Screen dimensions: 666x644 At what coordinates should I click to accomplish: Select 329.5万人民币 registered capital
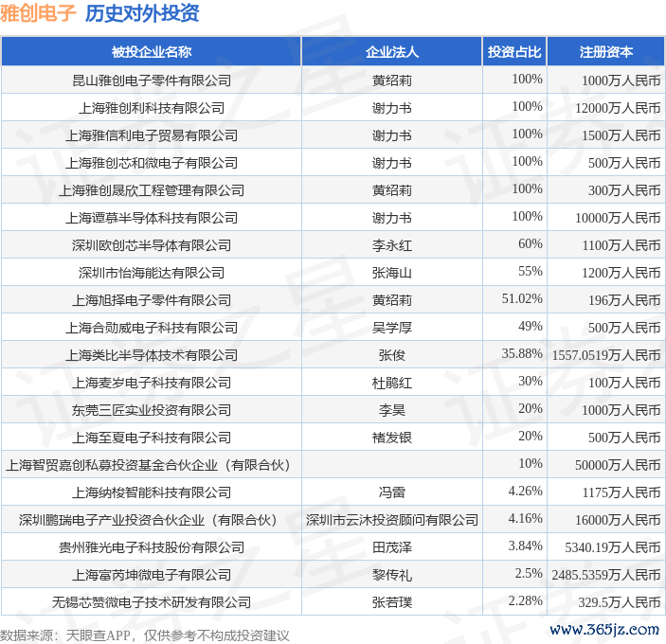coord(620,602)
